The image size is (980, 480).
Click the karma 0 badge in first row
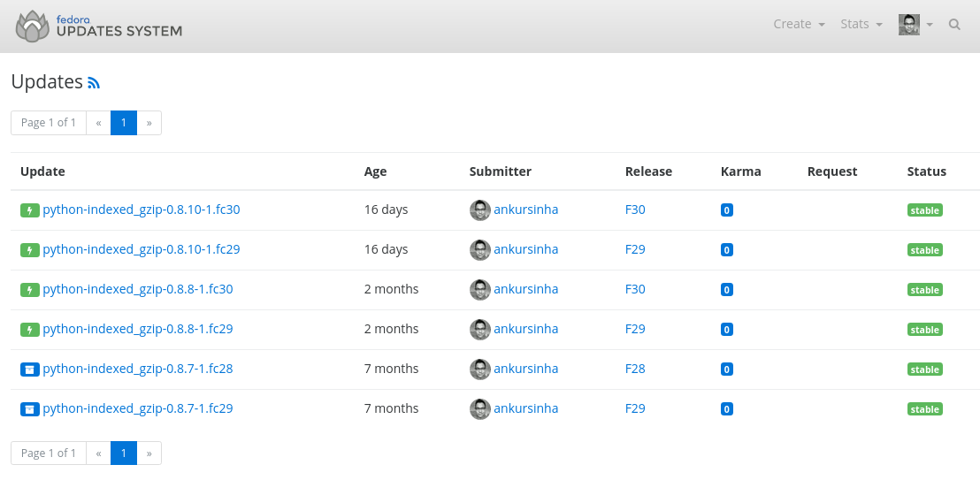726,210
